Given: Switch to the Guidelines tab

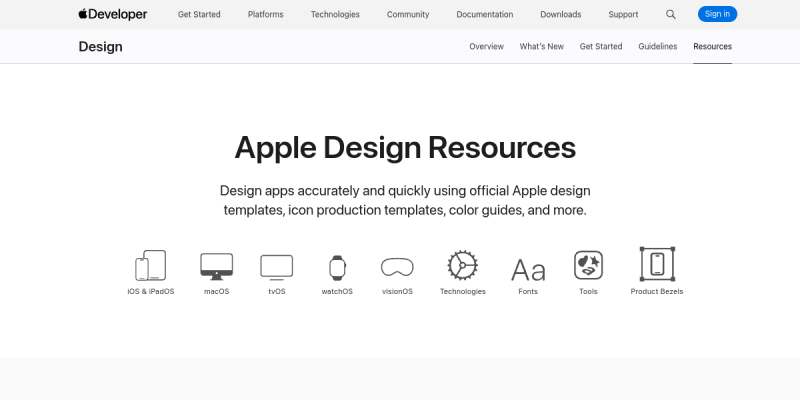Looking at the screenshot, I should [658, 46].
